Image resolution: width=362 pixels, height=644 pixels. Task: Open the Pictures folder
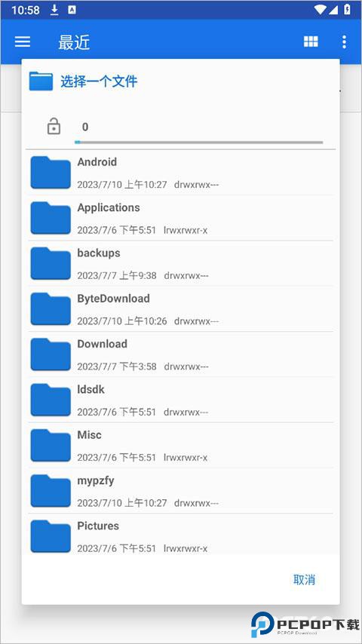pyautogui.click(x=181, y=533)
